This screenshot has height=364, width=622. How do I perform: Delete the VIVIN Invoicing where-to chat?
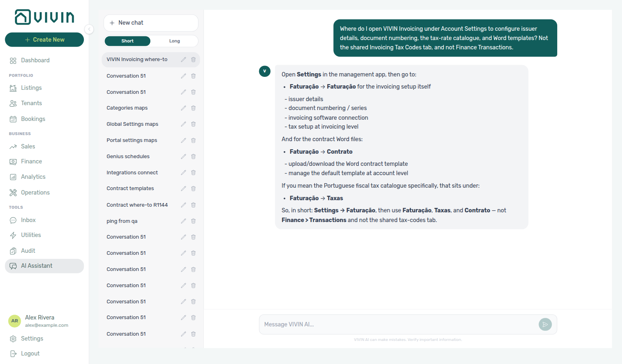pyautogui.click(x=194, y=59)
